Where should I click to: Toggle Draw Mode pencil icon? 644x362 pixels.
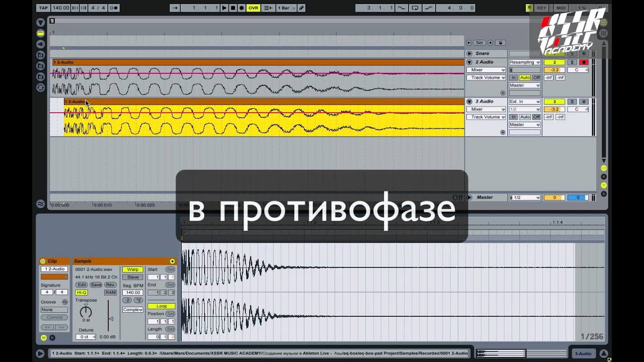301,8
